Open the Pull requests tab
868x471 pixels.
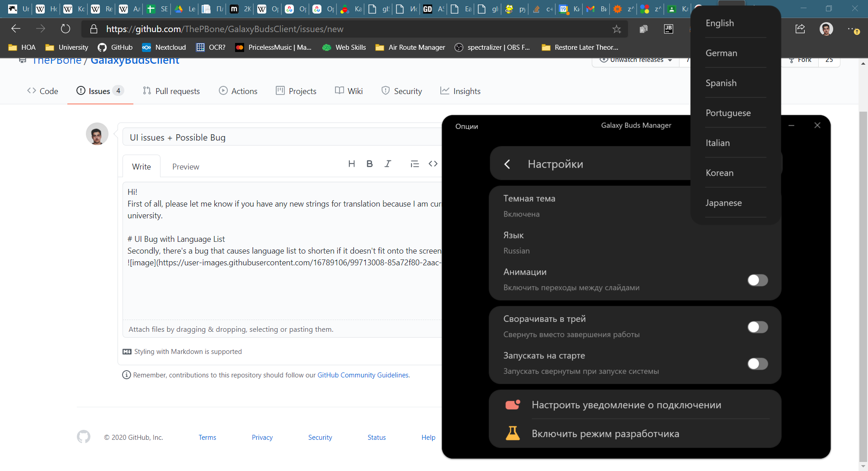point(171,91)
